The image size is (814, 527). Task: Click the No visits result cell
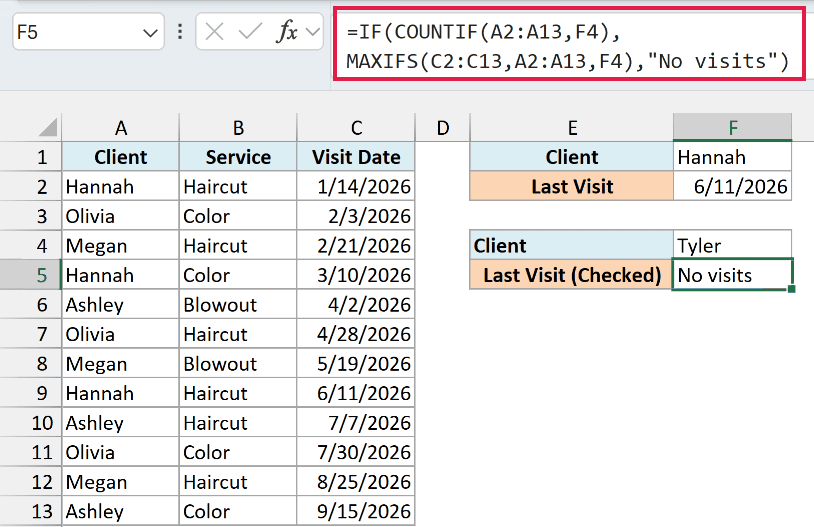point(732,275)
